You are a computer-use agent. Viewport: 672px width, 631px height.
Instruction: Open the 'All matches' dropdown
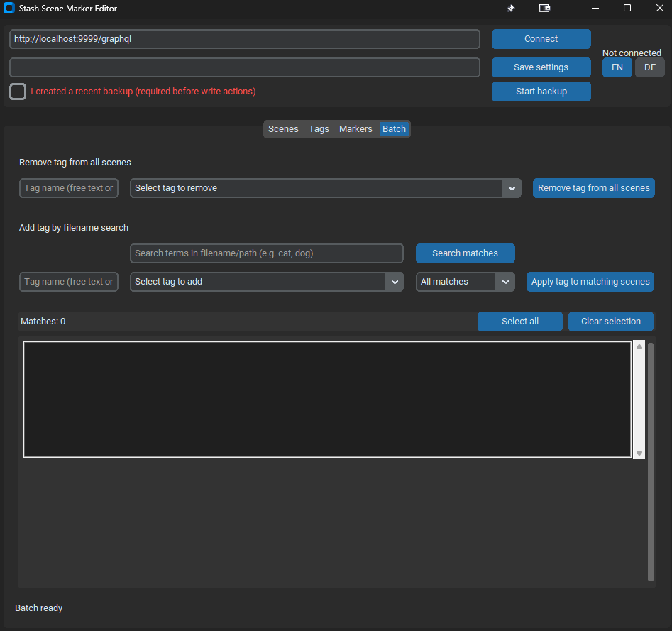coord(505,282)
